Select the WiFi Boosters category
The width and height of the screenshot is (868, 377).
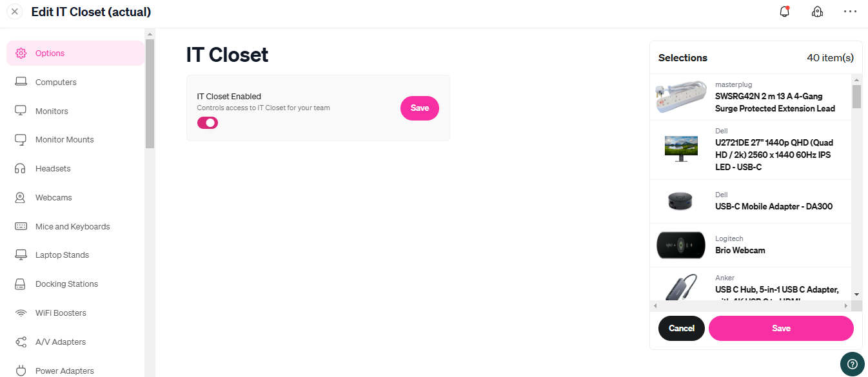click(61, 313)
